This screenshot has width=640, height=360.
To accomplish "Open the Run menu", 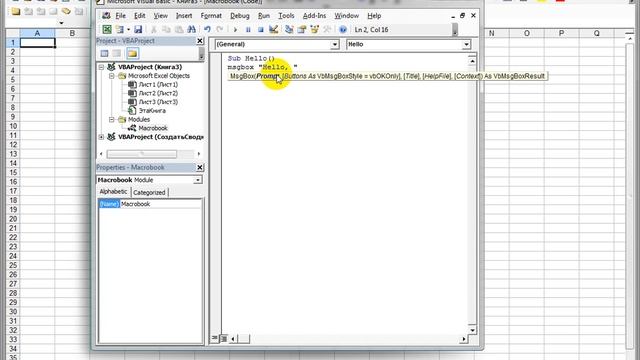I will coord(264,16).
